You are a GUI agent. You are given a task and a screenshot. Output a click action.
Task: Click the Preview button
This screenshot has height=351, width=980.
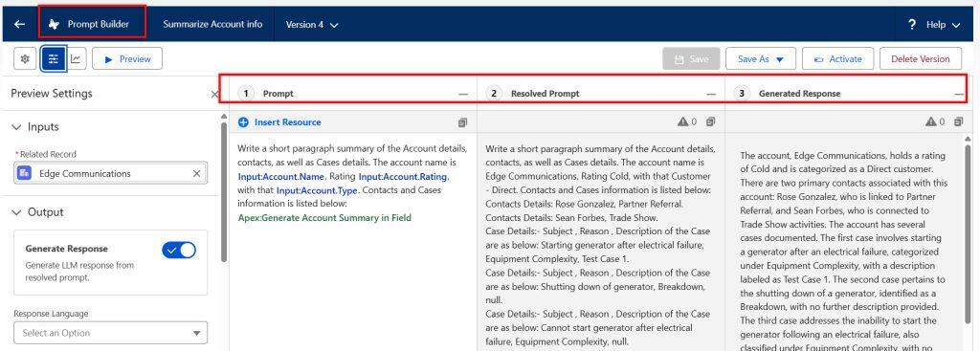[x=127, y=58]
